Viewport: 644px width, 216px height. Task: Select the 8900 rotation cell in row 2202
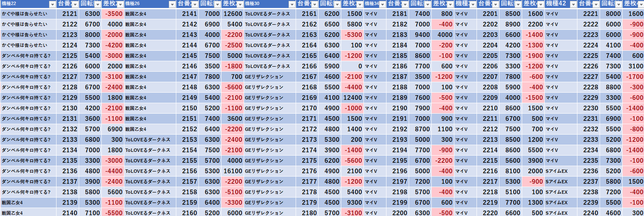coord(510,24)
